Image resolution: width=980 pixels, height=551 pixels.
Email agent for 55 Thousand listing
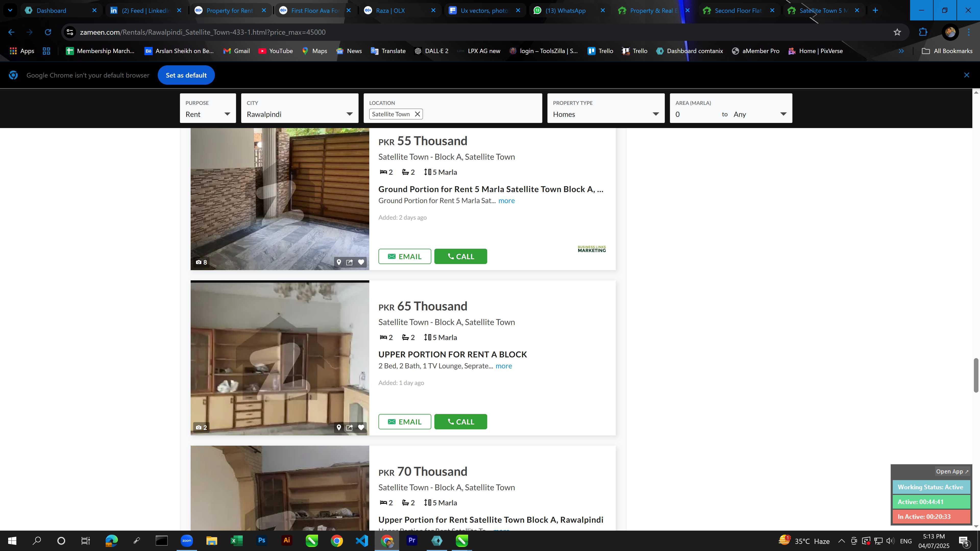click(x=405, y=256)
